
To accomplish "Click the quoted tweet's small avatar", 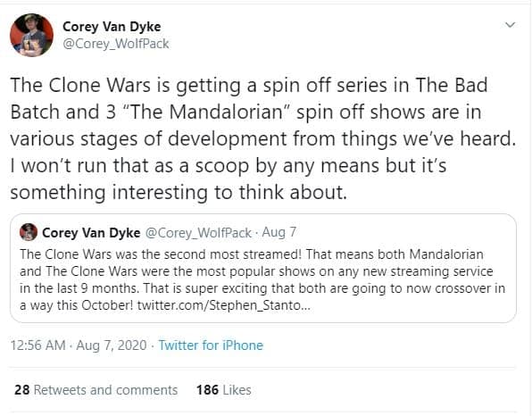I will pyautogui.click(x=29, y=232).
